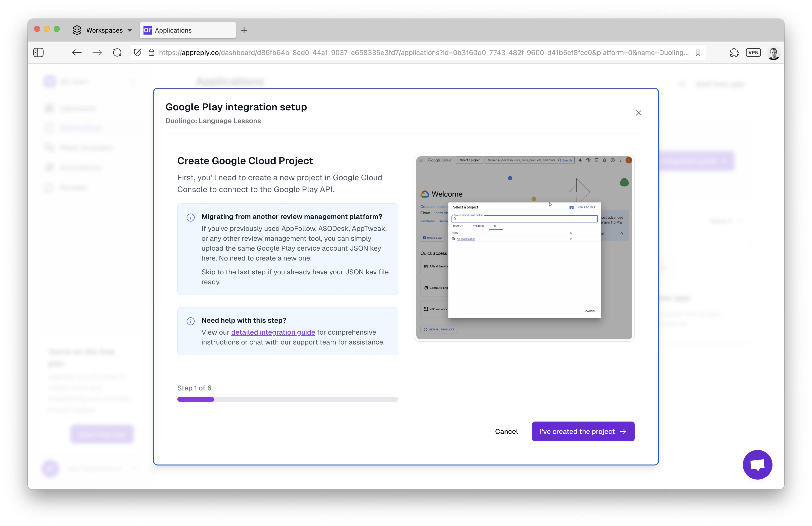Select the Applications browser tab
This screenshot has width=812, height=526.
coord(188,30)
